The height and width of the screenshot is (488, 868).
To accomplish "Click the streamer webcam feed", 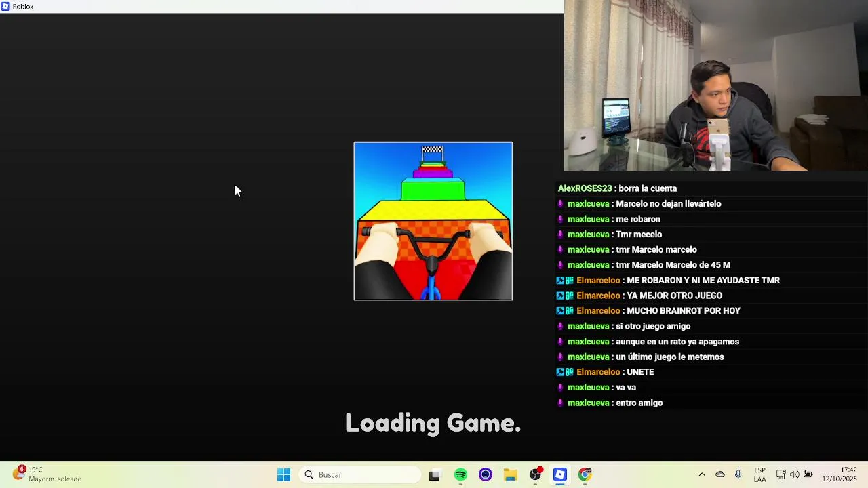I will point(716,85).
